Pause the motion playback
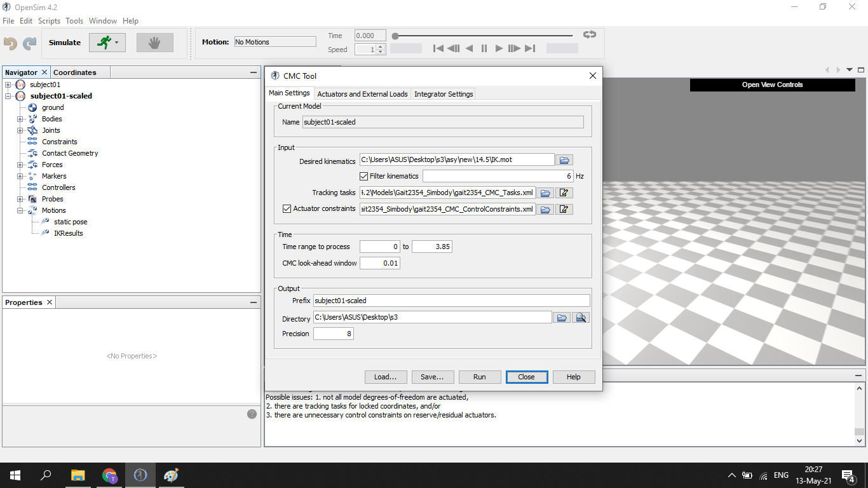 tap(484, 48)
